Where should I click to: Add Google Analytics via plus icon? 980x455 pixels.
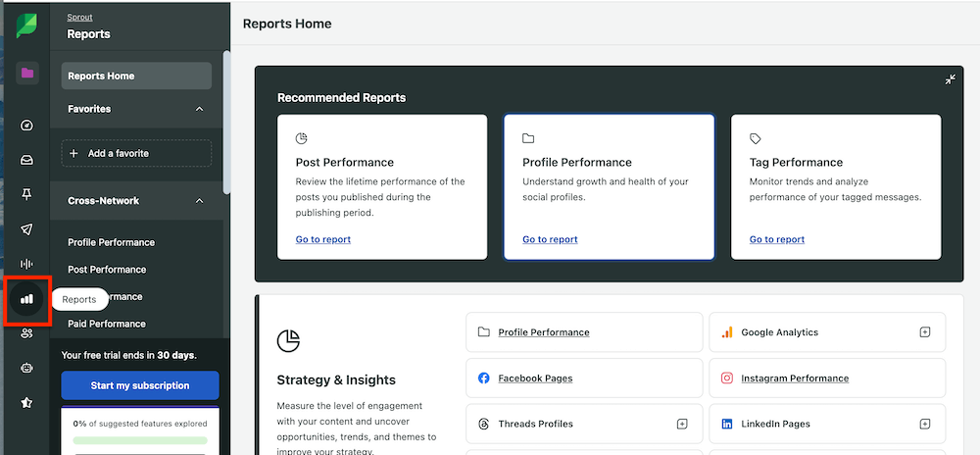(x=925, y=332)
